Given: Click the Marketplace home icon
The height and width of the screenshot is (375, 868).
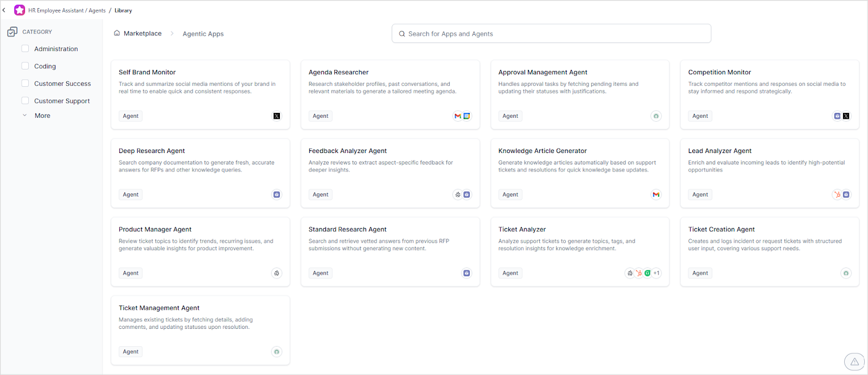Looking at the screenshot, I should [x=117, y=33].
